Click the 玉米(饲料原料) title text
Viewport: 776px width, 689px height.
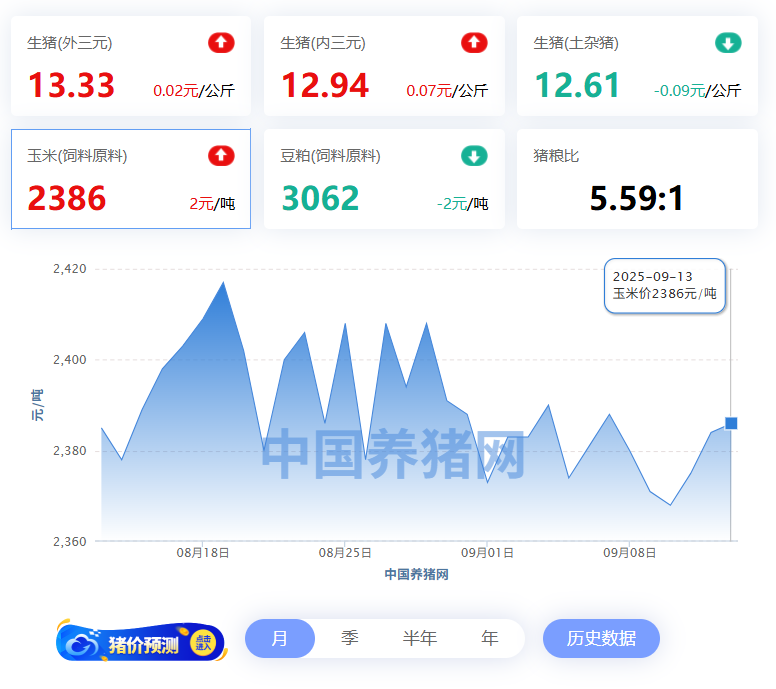click(x=77, y=156)
